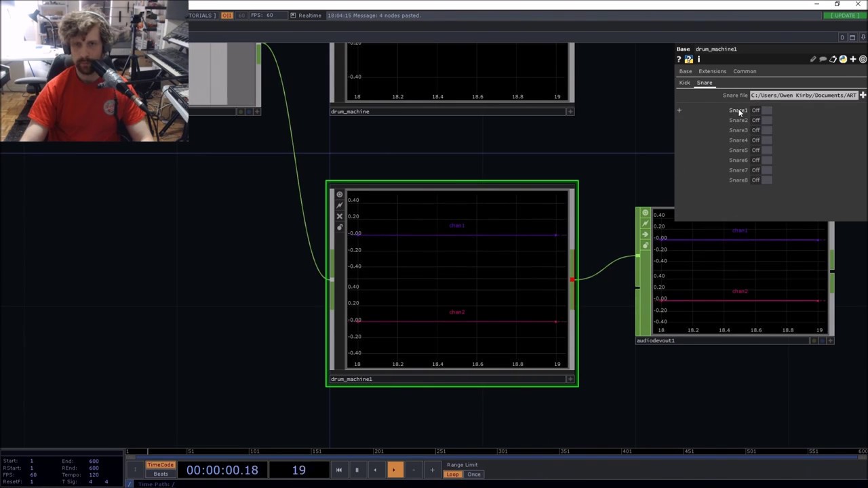
Task: Click the operator name drum_machine1 in parameter header
Action: point(716,49)
